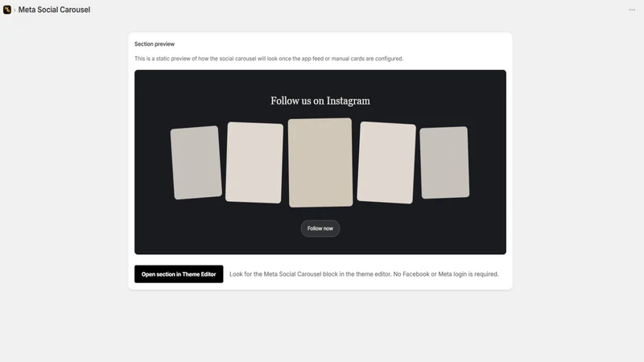Click the Meta Social Carousel breadcrumb title
Screen dimensions: 644x362
point(54,10)
